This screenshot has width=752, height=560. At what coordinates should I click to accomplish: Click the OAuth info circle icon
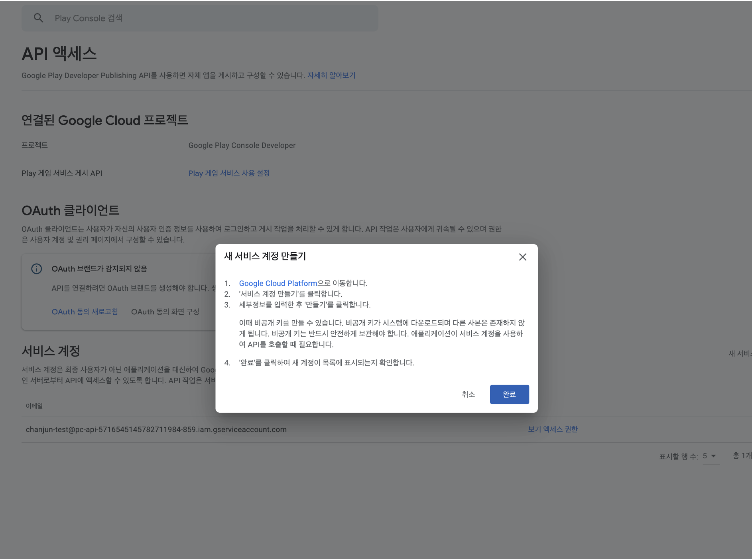coord(37,269)
